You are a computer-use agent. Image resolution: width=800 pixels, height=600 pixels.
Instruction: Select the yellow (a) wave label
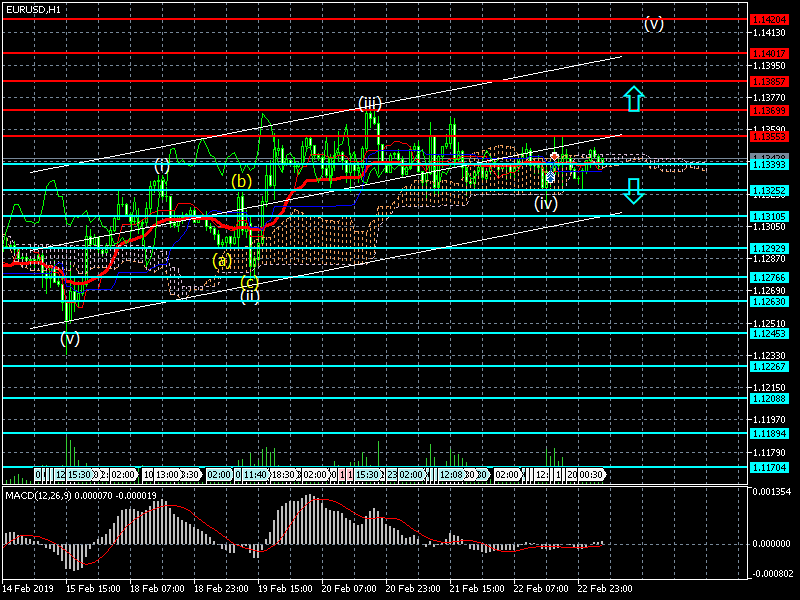click(222, 261)
